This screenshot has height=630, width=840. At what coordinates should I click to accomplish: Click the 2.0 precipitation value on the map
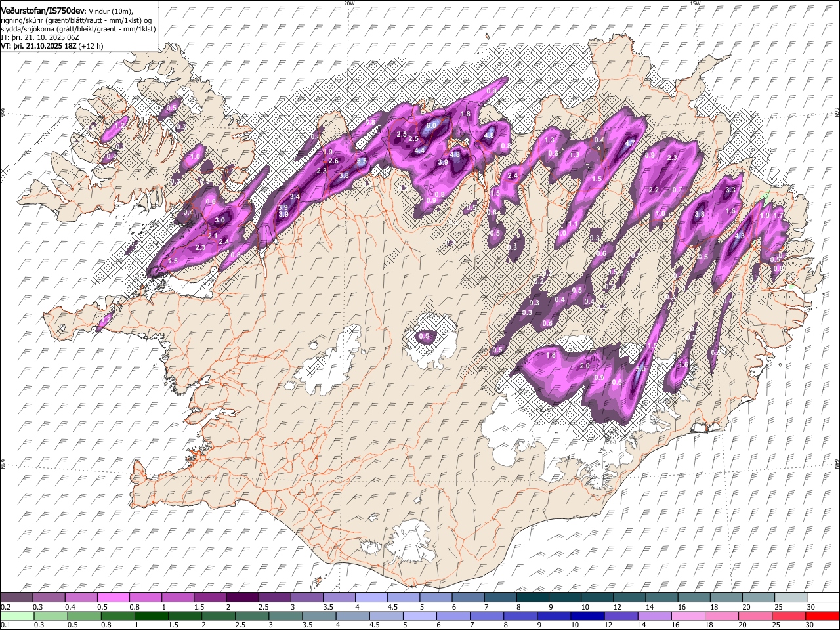pyautogui.click(x=585, y=366)
